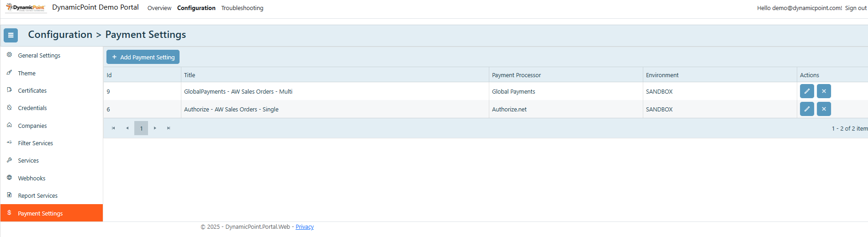
Task: Click 'Hello demo@dynamicpoint.com!' greeting text
Action: pos(799,8)
